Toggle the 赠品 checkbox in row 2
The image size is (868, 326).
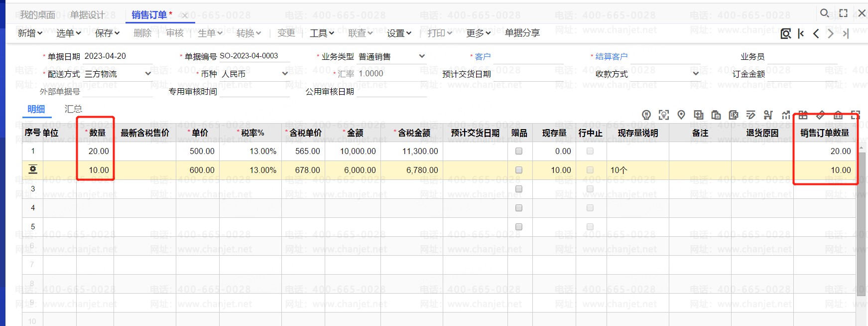click(x=519, y=170)
